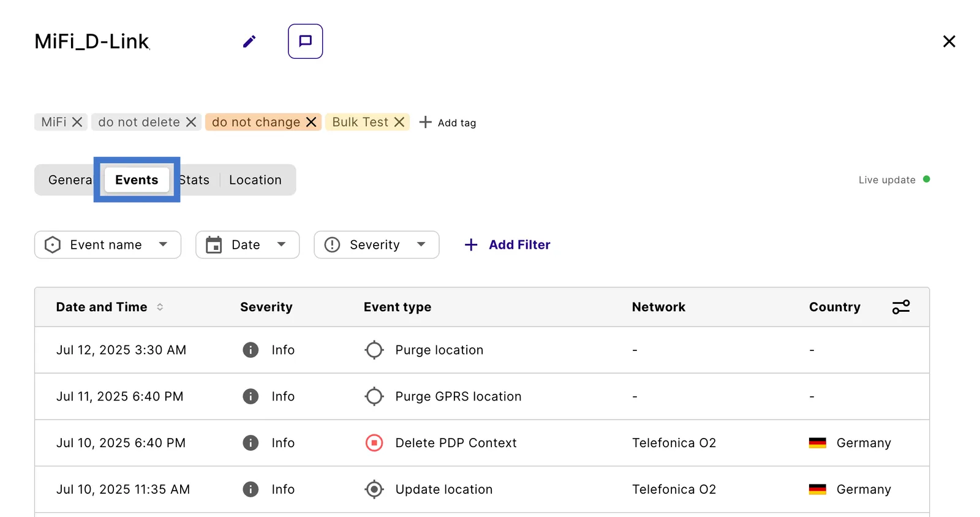This screenshot has height=517, width=980.
Task: Expand the Severity filter dropdown
Action: 377,244
